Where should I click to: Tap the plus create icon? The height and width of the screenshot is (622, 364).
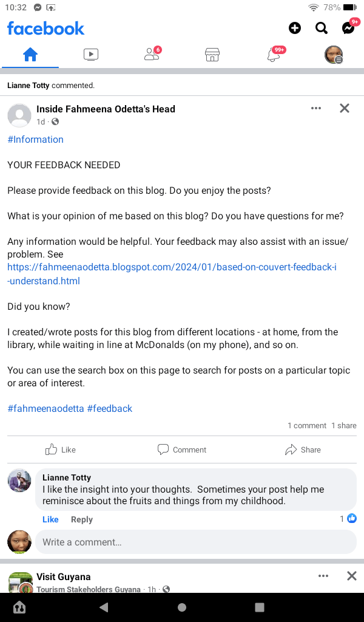coord(294,28)
